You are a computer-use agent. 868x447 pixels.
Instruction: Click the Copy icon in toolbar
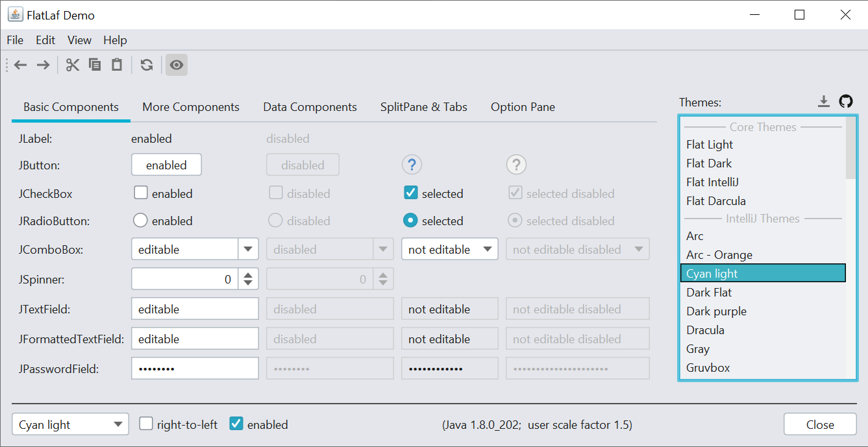tap(95, 65)
